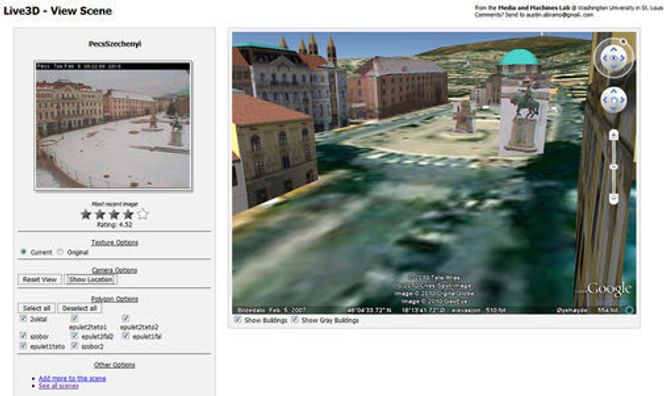The width and height of the screenshot is (664, 396).
Task: Toggle the epulet2fal2 polygon checkbox
Action: (x=75, y=335)
